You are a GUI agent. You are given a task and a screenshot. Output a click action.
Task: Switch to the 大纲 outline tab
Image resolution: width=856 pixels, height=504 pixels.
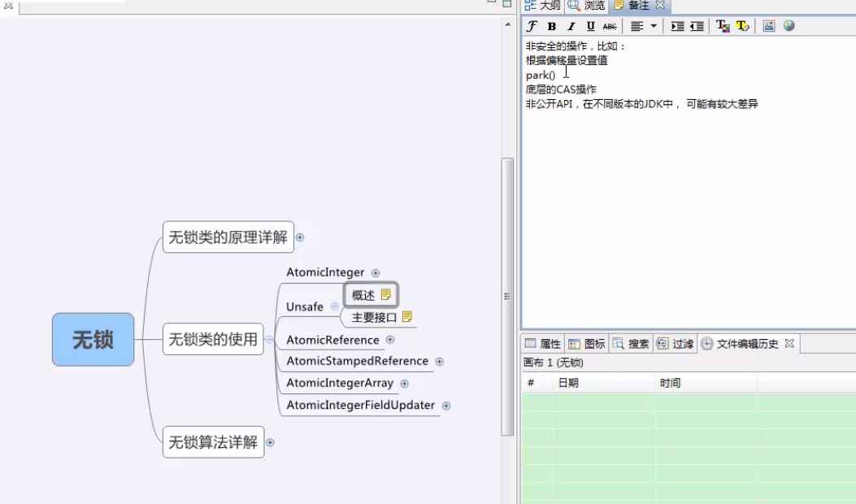[x=543, y=6]
